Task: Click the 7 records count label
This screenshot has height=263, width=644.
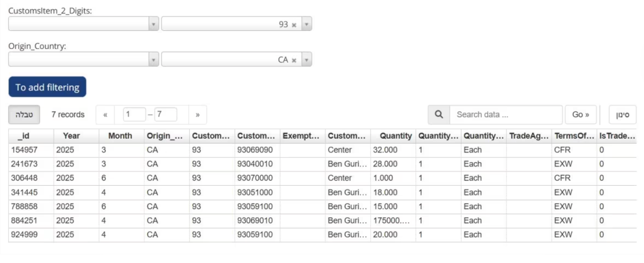Action: tap(68, 115)
